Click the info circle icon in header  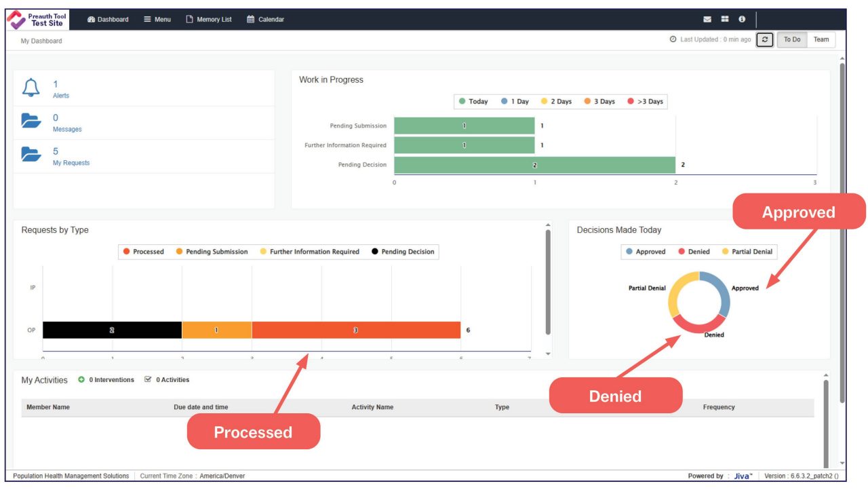tap(742, 20)
